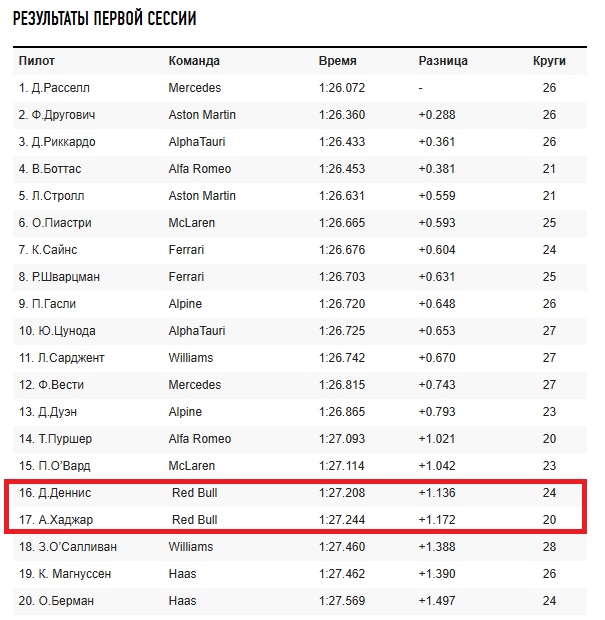Image resolution: width=605 pixels, height=620 pixels.
Task: Click the 'Разница' column header
Action: tap(443, 61)
